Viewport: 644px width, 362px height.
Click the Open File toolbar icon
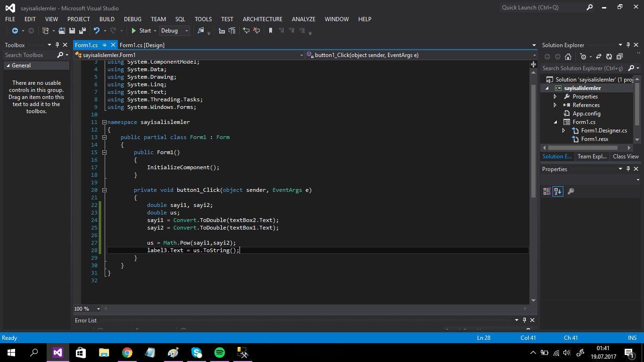point(62,31)
